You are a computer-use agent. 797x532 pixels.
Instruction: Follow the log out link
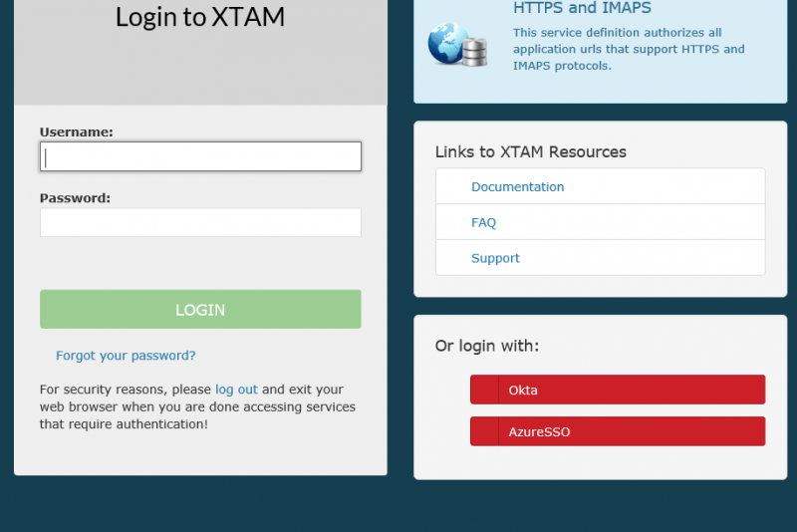[236, 390]
